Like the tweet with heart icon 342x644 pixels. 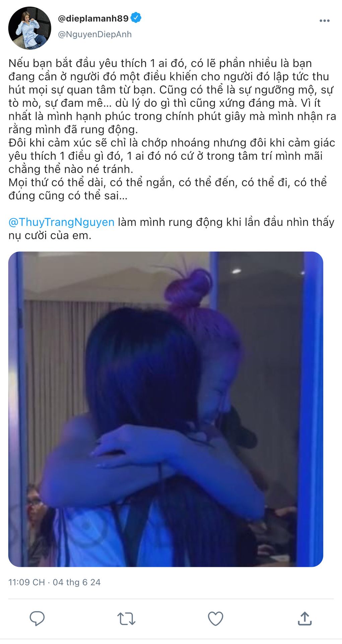click(x=215, y=619)
